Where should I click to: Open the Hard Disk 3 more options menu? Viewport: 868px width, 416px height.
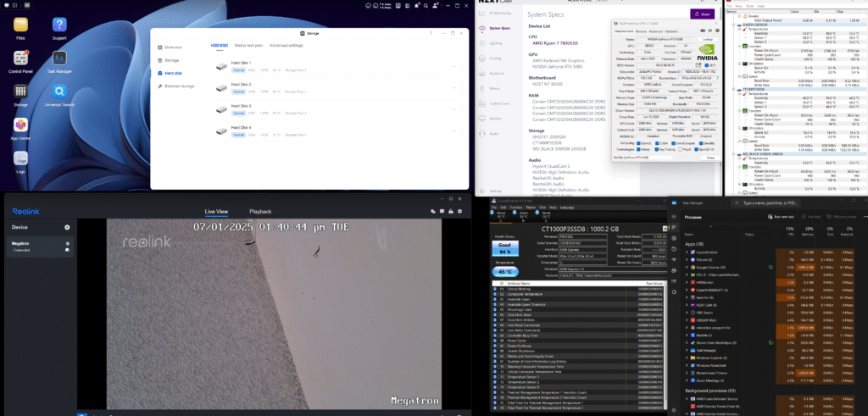click(x=453, y=109)
